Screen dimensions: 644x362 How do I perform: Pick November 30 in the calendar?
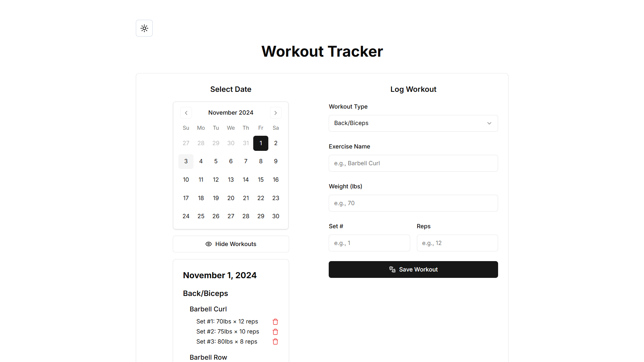tap(276, 216)
